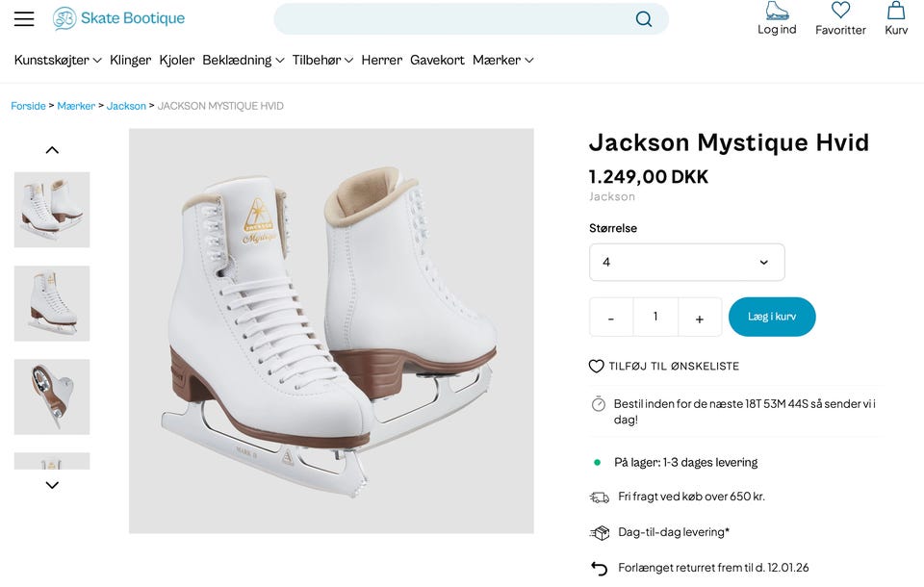The image size is (924, 587).
Task: Open the hamburger menu icon
Action: [24, 19]
